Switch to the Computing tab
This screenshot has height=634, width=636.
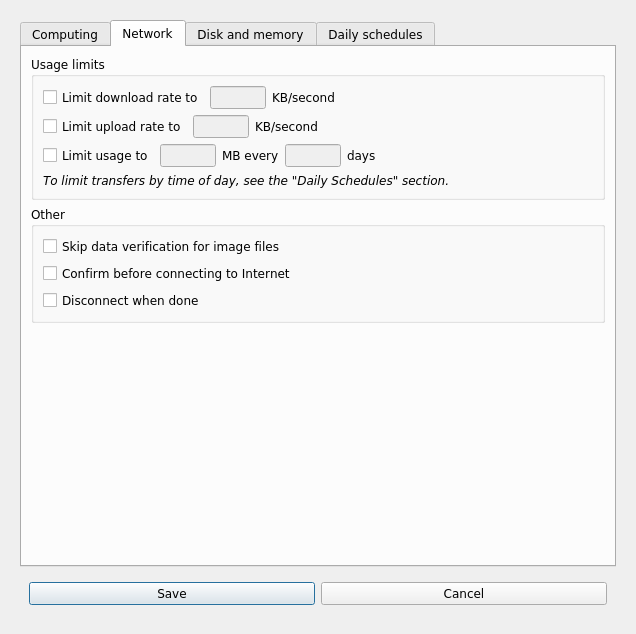coord(65,34)
